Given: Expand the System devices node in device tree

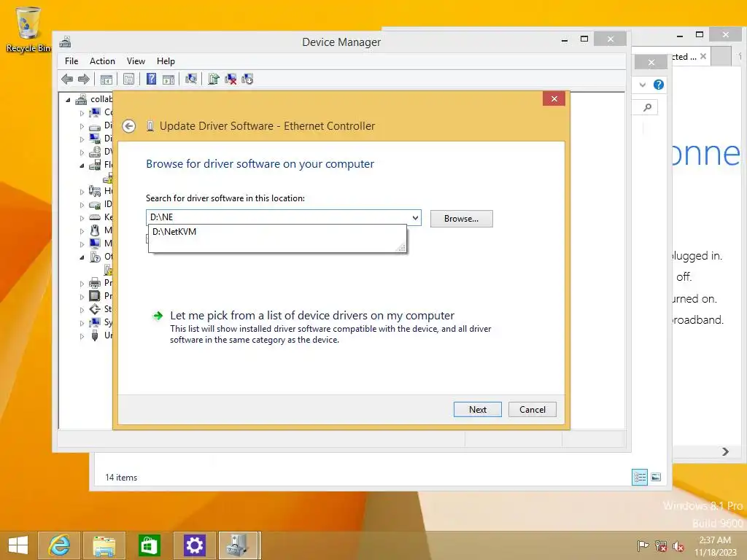Looking at the screenshot, I should [82, 323].
